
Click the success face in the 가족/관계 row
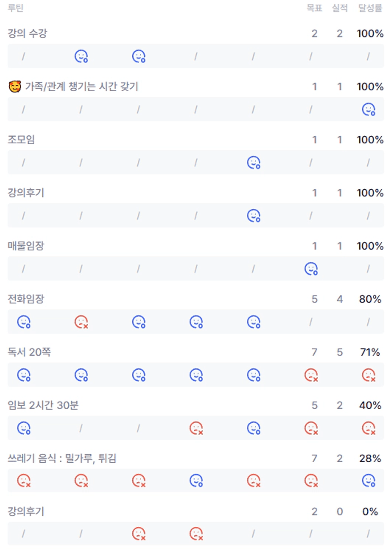pyautogui.click(x=368, y=110)
